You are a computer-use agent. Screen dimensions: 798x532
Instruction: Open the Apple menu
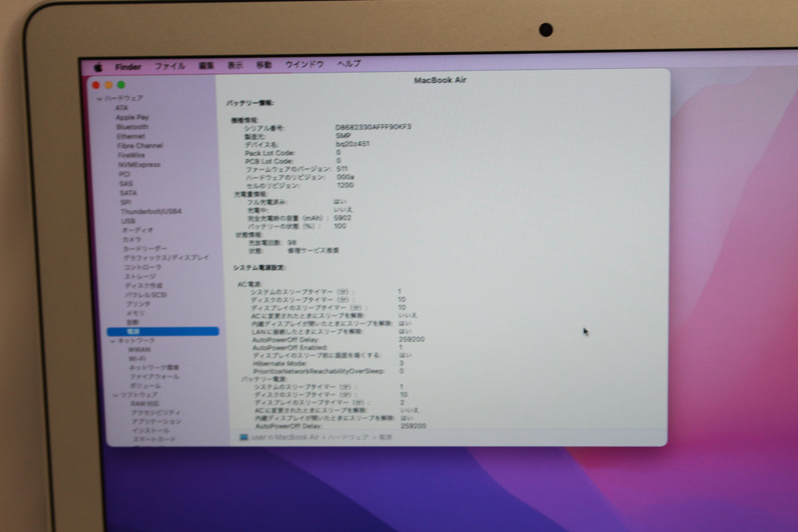coord(98,66)
